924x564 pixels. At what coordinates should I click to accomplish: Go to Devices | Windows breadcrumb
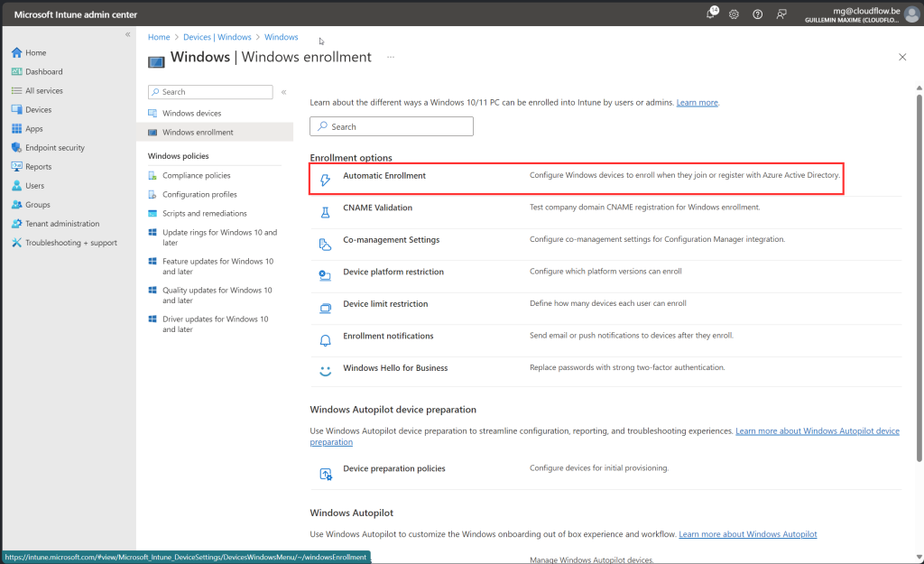tap(217, 37)
